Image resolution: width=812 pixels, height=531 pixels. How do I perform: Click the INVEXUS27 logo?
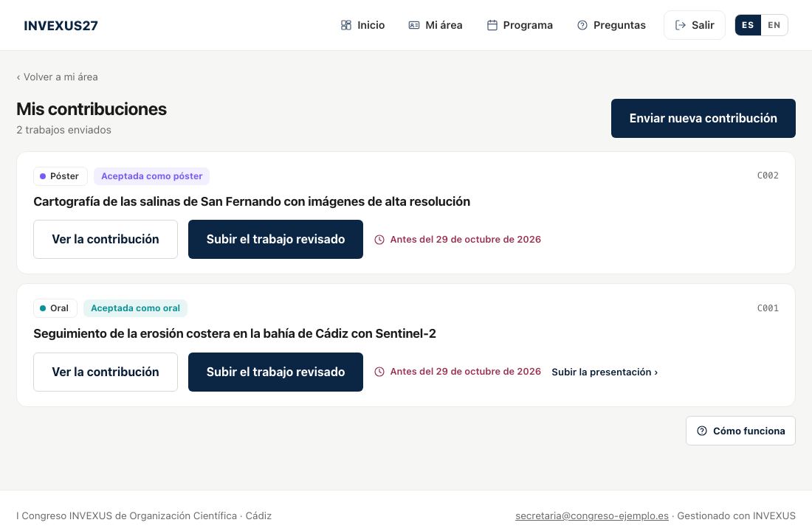(x=61, y=25)
